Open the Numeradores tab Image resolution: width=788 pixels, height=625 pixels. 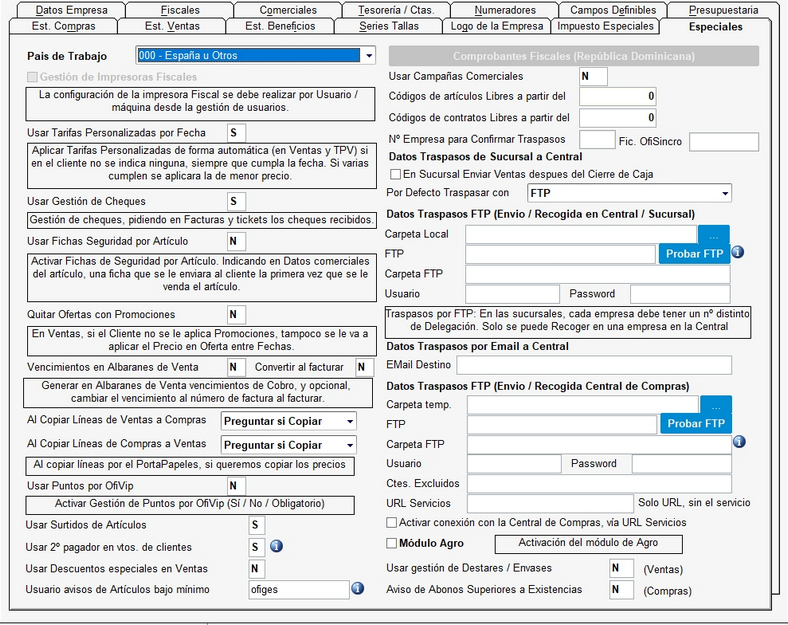(505, 10)
